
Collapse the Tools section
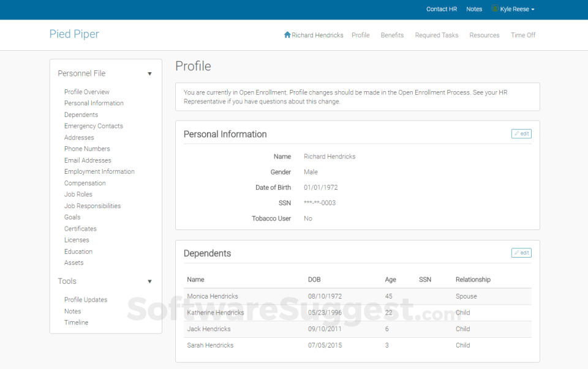point(149,281)
